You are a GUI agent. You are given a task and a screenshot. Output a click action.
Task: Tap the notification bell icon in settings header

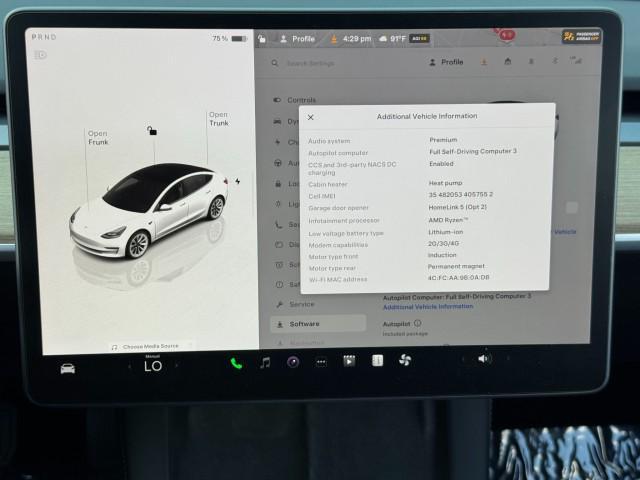(x=531, y=62)
